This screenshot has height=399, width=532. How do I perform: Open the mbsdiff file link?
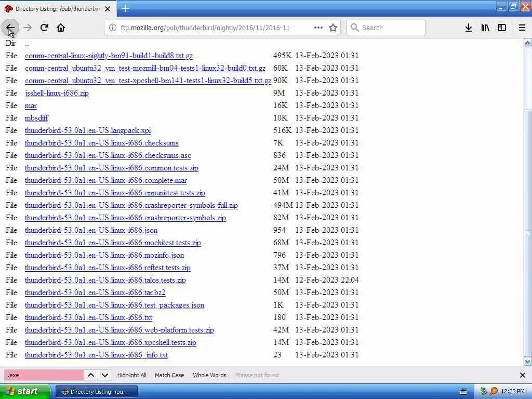coord(36,118)
